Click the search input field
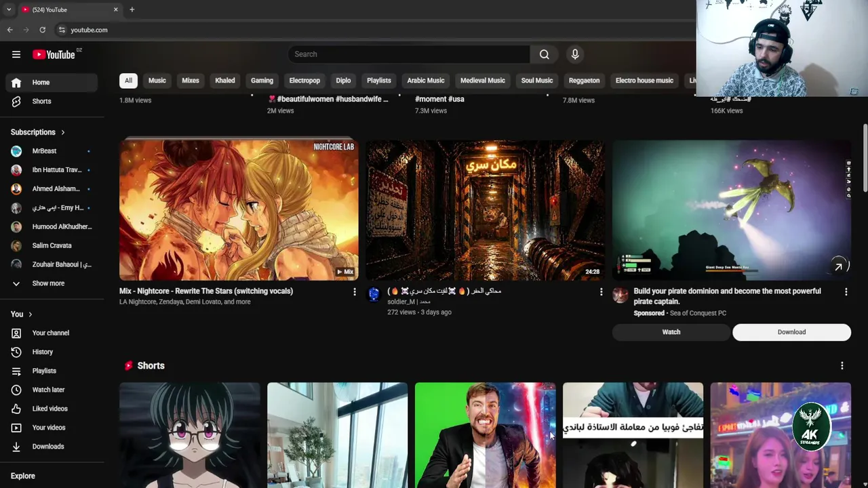Screen dimensions: 868x488 [409, 54]
